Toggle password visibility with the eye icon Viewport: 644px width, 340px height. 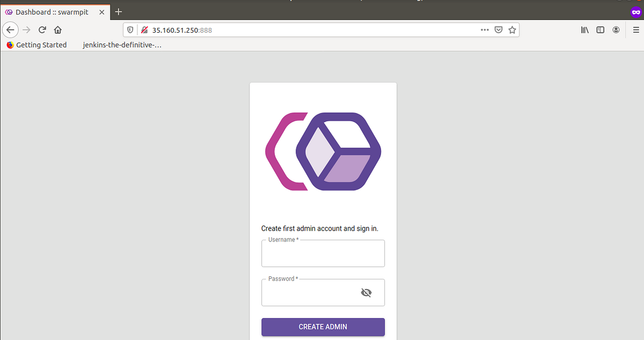coord(366,292)
